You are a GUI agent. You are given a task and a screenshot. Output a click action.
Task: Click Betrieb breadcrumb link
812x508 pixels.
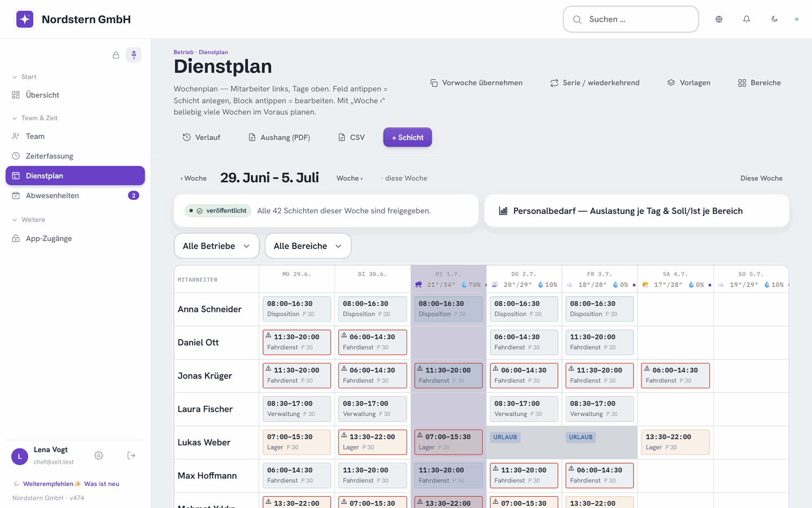pyautogui.click(x=184, y=53)
